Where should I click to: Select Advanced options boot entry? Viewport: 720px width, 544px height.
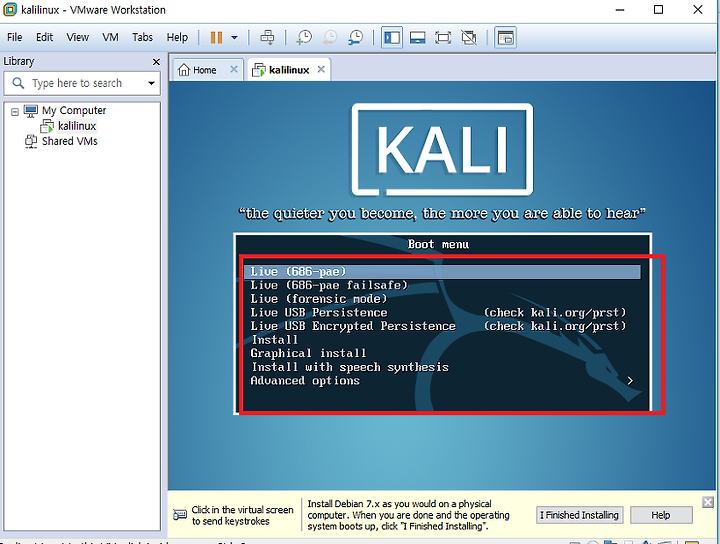pos(305,381)
